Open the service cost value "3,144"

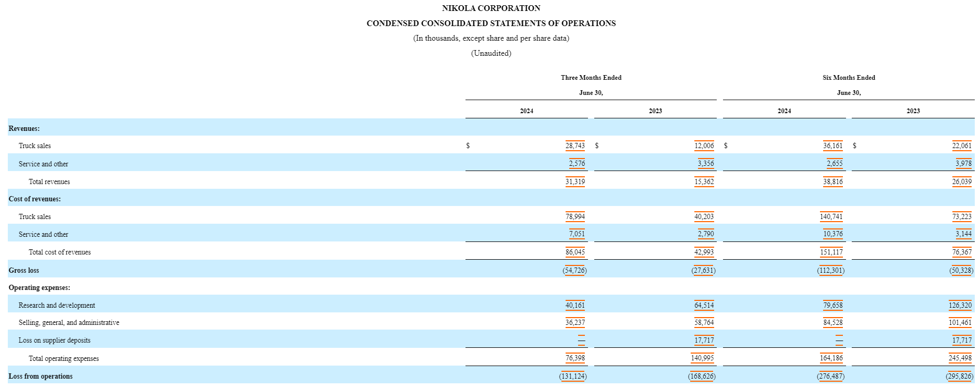pyautogui.click(x=963, y=234)
